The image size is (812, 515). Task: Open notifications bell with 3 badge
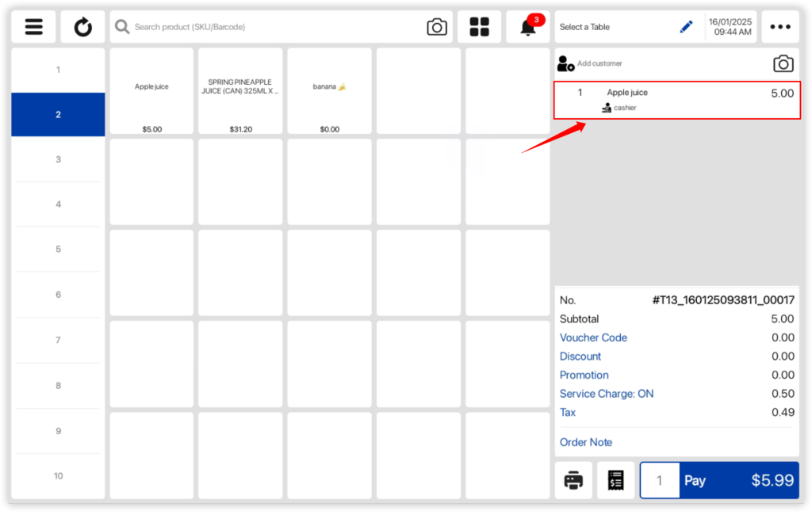[528, 27]
